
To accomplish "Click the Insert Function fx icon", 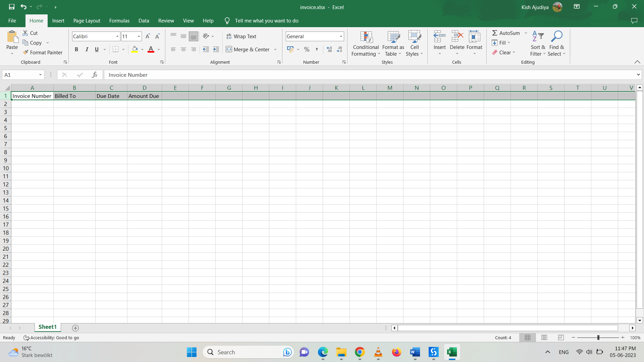I will tap(95, 75).
